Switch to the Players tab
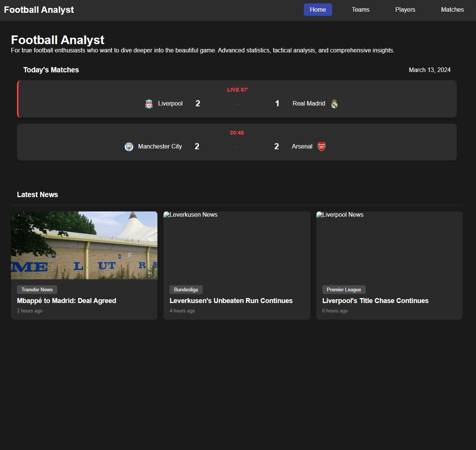 click(x=405, y=9)
